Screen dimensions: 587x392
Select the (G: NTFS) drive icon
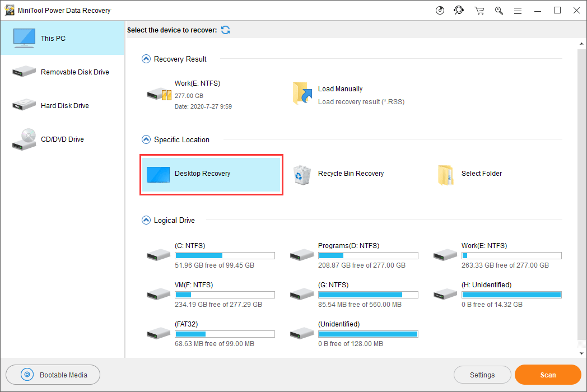tap(302, 295)
